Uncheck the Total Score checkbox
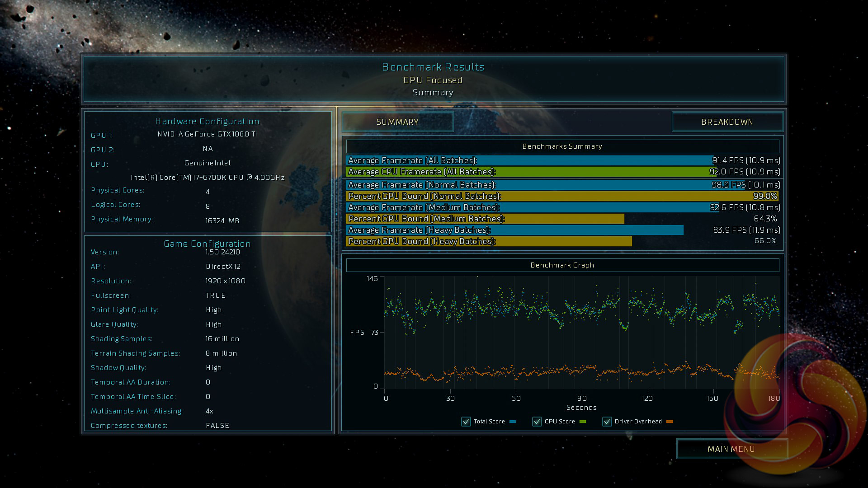This screenshot has height=488, width=868. pos(466,422)
